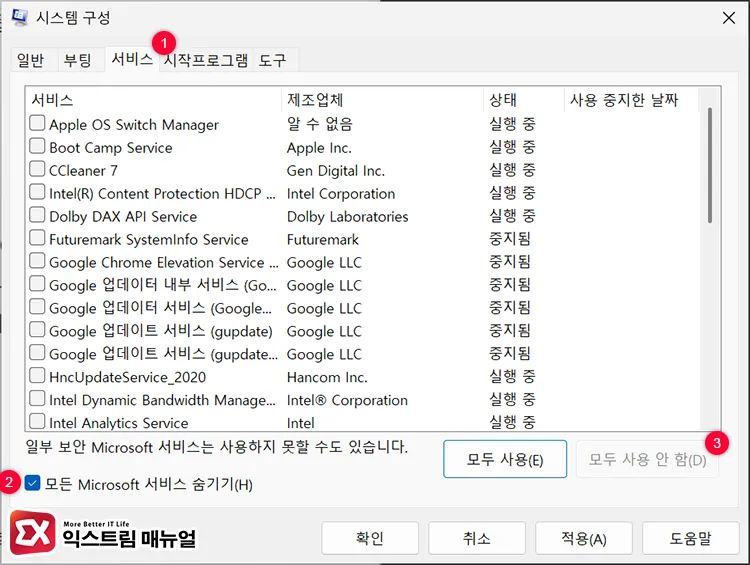This screenshot has height=565, width=750.
Task: Select Google 업데이트 서비스 (gupdate... truncated row
Action: [163, 354]
